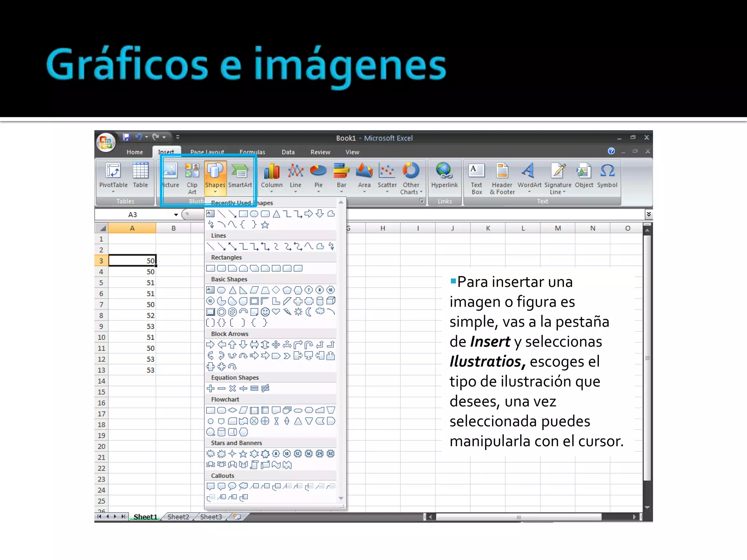
Task: Switch to Sheet3
Action: pos(211,517)
